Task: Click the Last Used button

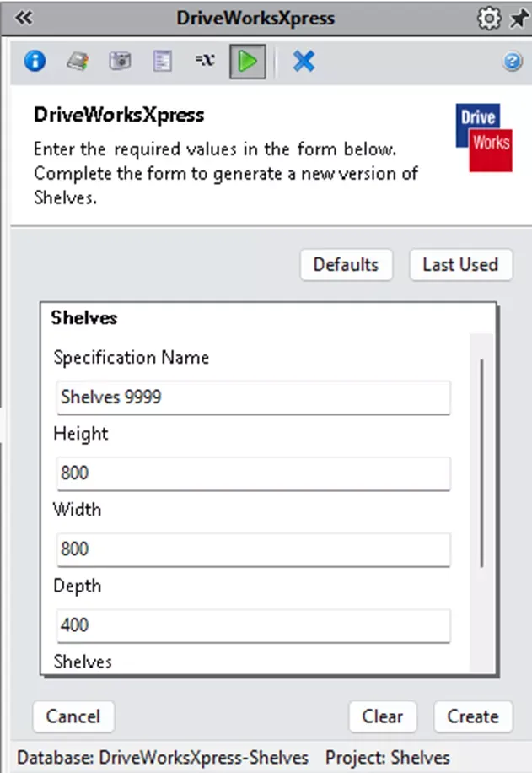Action: [460, 265]
